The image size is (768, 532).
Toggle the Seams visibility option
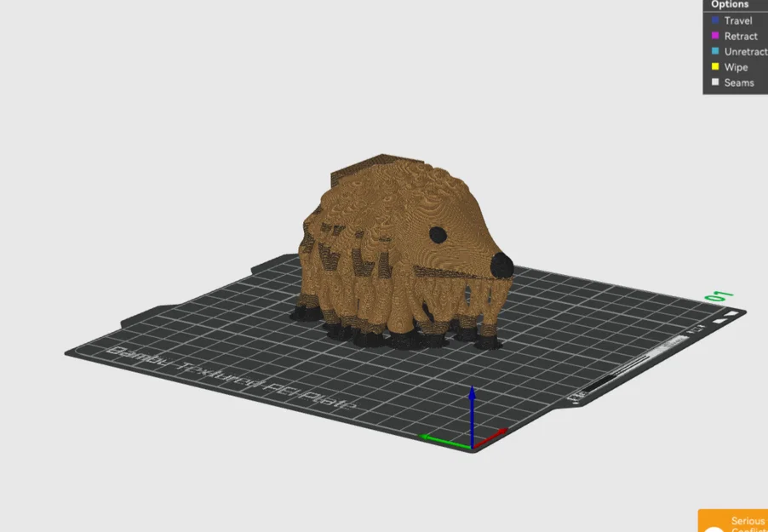pyautogui.click(x=738, y=82)
